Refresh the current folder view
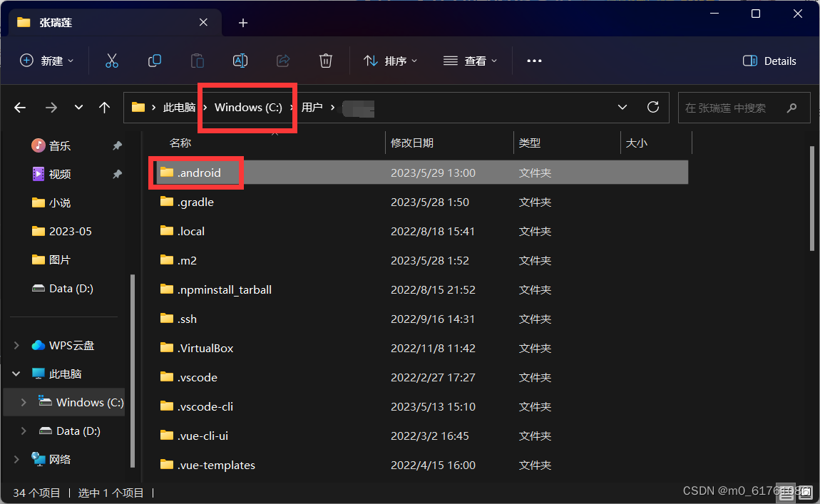This screenshot has width=820, height=504. [x=652, y=107]
